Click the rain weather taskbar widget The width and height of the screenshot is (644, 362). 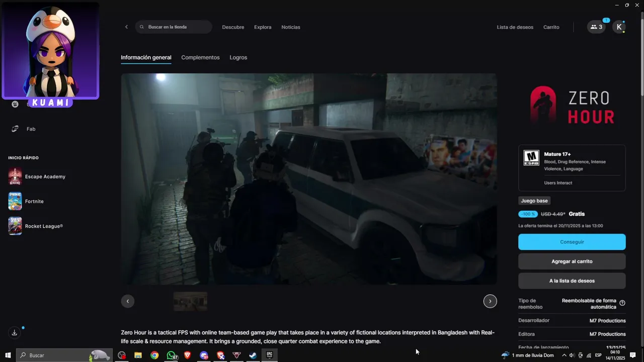[528, 355]
